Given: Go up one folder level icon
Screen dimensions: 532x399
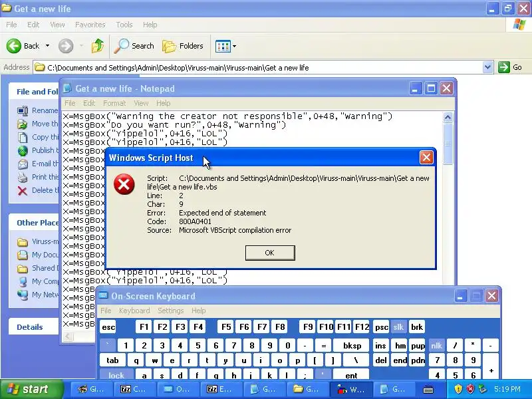Looking at the screenshot, I should point(98,46).
